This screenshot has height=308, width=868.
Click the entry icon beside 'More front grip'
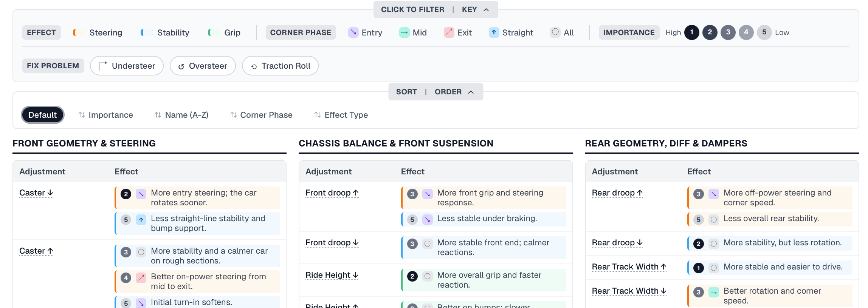pyautogui.click(x=428, y=194)
